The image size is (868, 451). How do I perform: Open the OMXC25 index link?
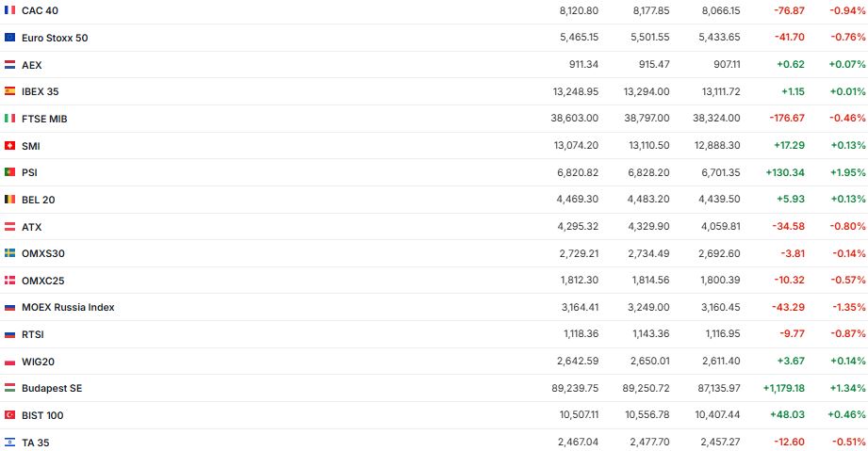(x=42, y=281)
